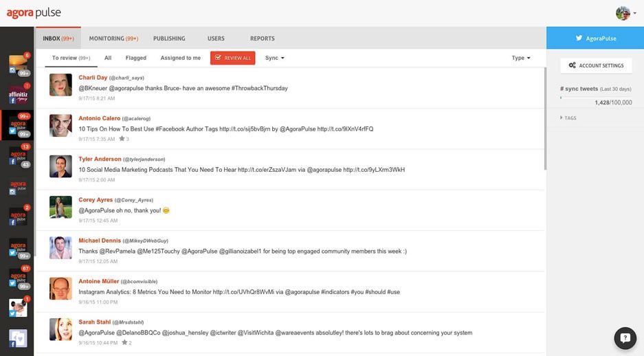
Task: Select the top Instagram account in sidebar
Action: click(x=17, y=65)
